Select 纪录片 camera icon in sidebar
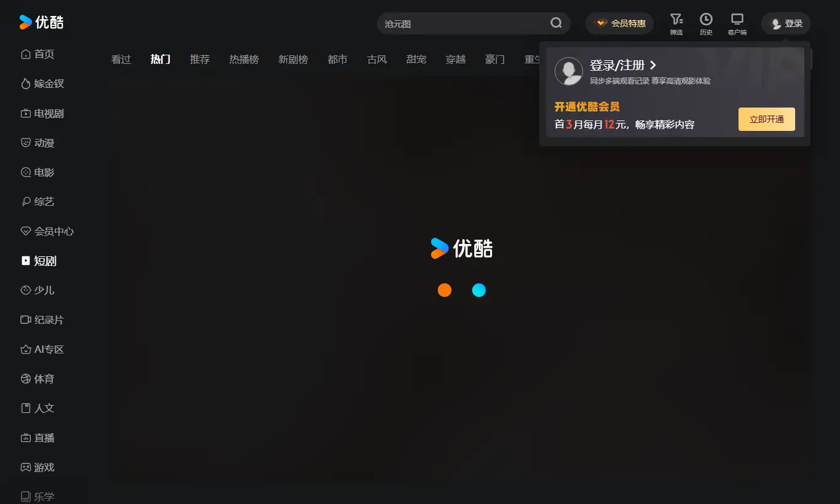This screenshot has height=504, width=840. [x=26, y=320]
